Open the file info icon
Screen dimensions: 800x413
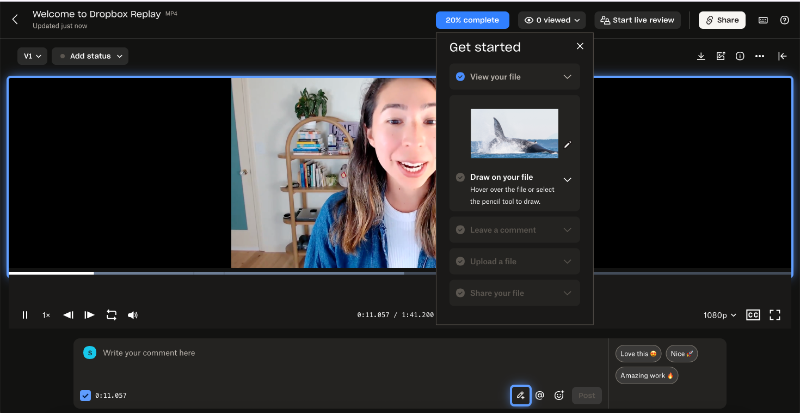tap(740, 56)
